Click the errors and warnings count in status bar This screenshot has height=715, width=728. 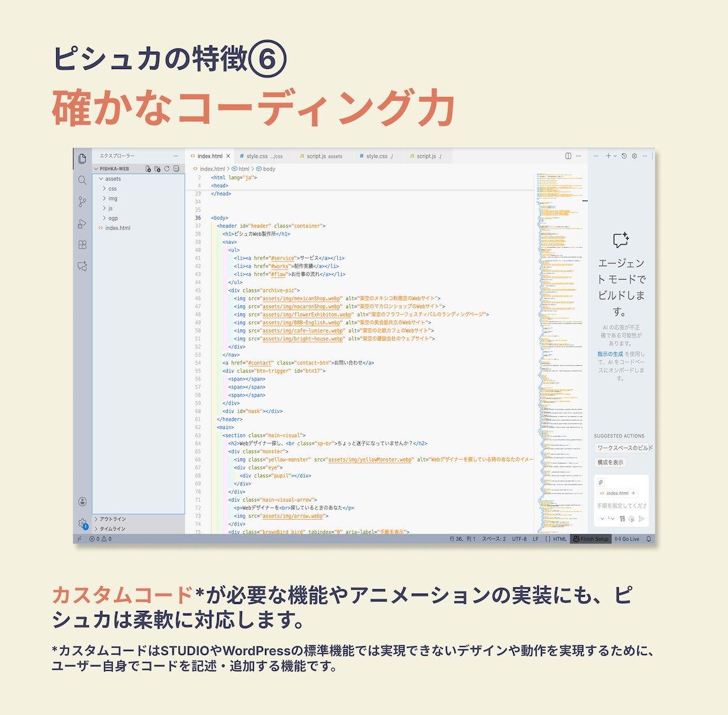pos(100,539)
